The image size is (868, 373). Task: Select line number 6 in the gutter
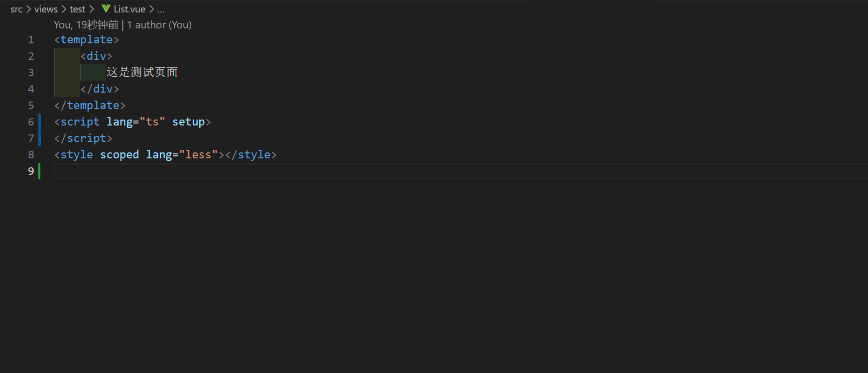[31, 122]
